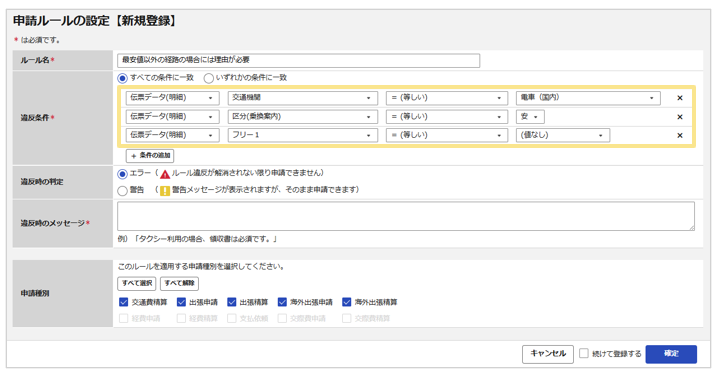Add a condition with ＋条件の追加
The height and width of the screenshot is (378, 719).
click(150, 156)
